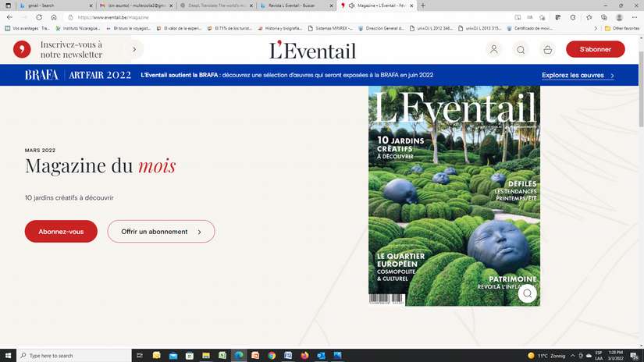Click the page vertical scrollbar
The width and height of the screenshot is (644, 362).
641,90
